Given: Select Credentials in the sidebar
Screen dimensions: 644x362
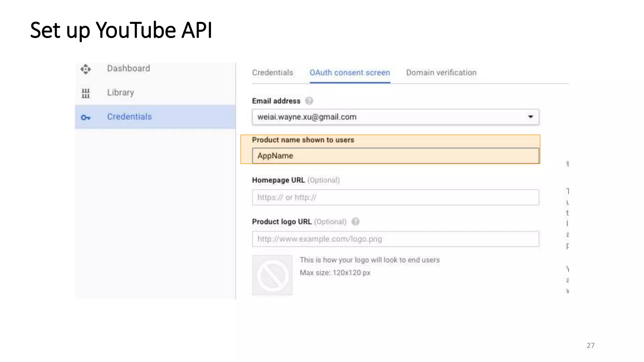Looking at the screenshot, I should coord(155,117).
